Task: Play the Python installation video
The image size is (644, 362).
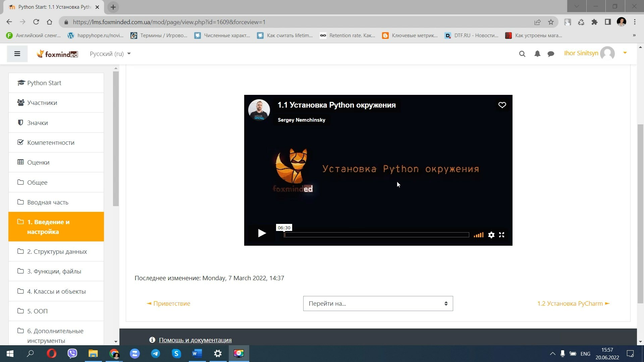Action: pyautogui.click(x=262, y=233)
